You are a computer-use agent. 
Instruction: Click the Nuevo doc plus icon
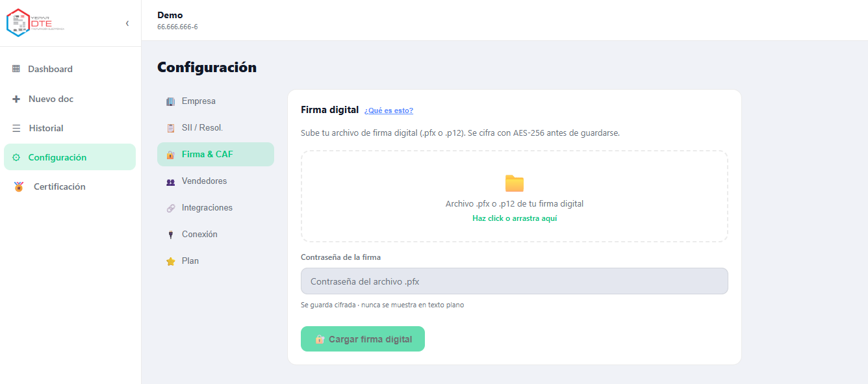[x=16, y=99]
